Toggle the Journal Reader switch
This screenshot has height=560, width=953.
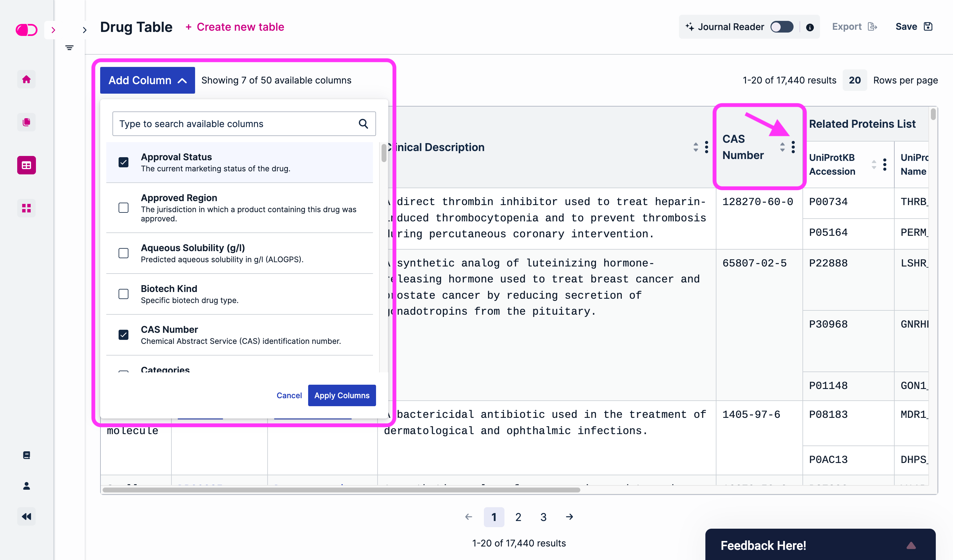click(782, 27)
